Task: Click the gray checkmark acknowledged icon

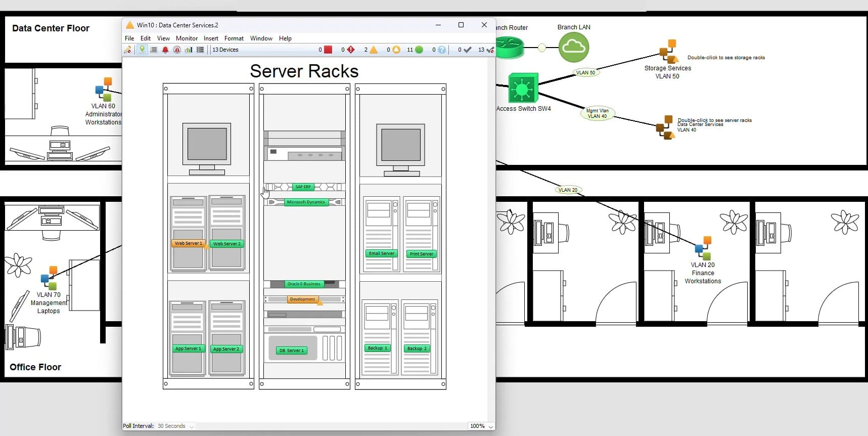Action: (468, 50)
